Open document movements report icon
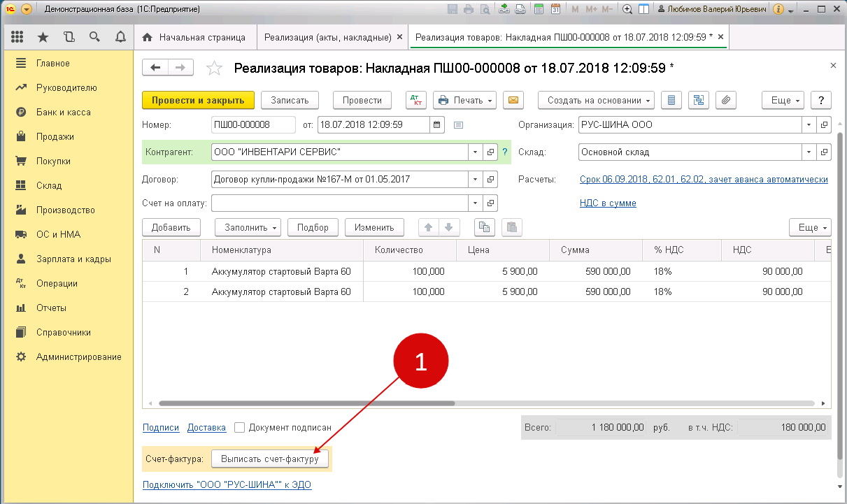 coord(671,100)
